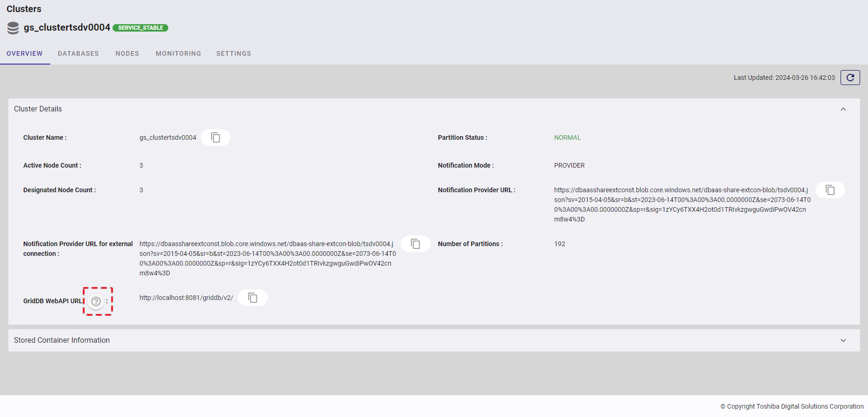Screen dimensions: 868x417
Task: Open the Settings tab
Action: (x=233, y=53)
